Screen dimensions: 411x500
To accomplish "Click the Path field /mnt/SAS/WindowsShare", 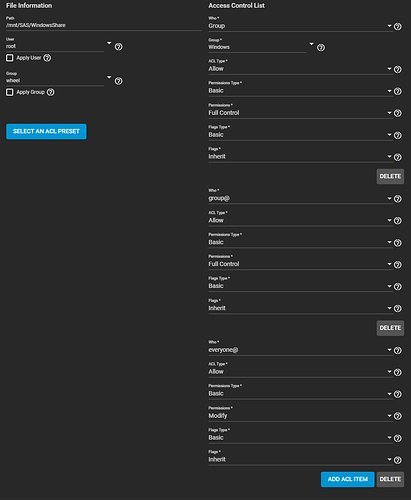I will pos(104,25).
